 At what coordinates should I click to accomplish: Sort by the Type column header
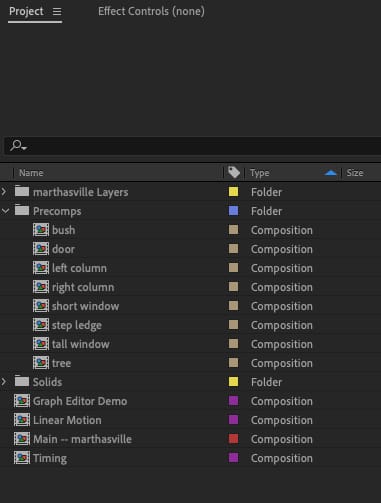260,173
